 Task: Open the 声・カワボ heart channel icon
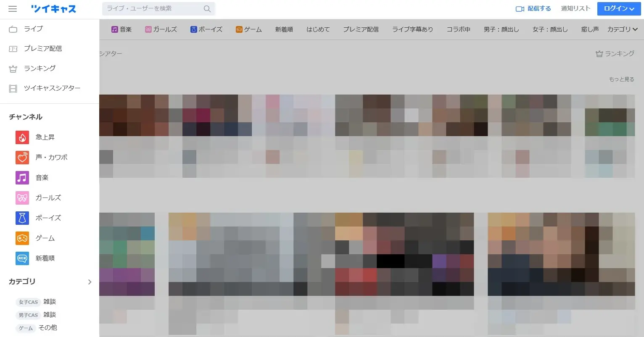point(22,157)
